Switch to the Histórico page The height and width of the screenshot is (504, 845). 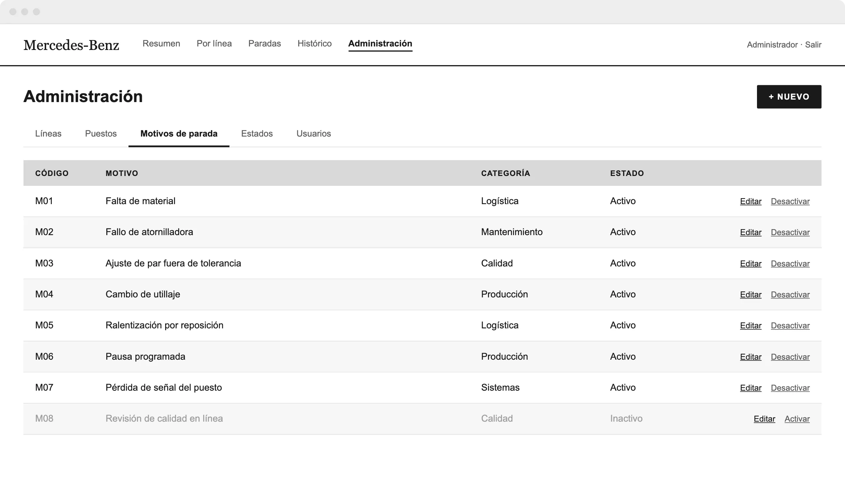[x=314, y=44]
